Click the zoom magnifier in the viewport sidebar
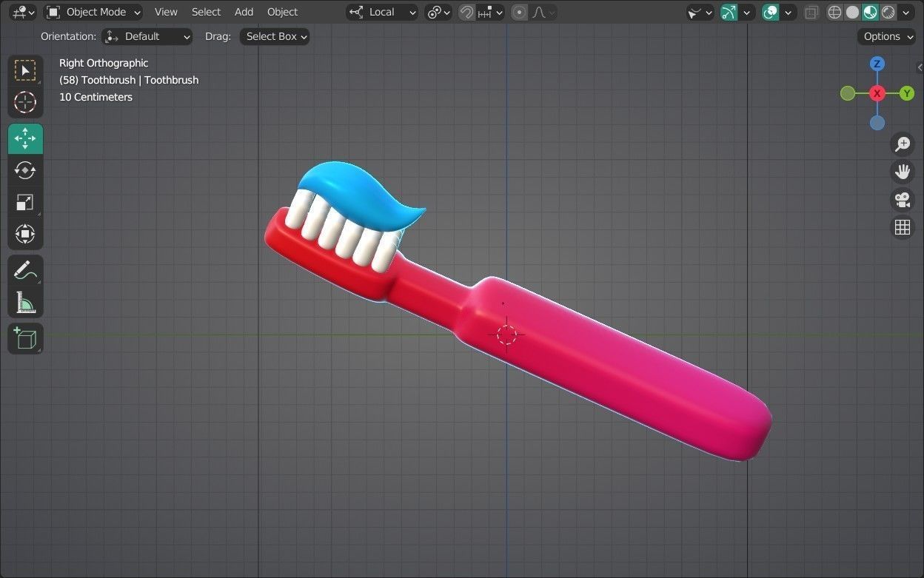The image size is (924, 578). (x=902, y=144)
